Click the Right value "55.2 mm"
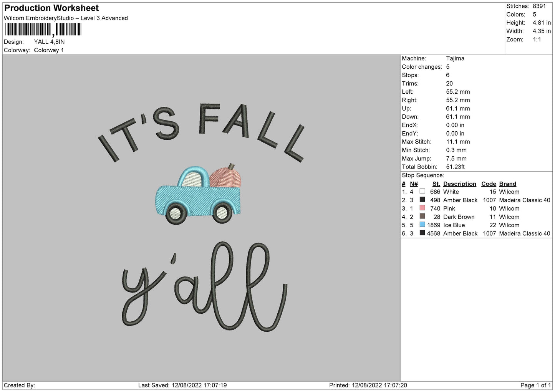This screenshot has width=555, height=392. pyautogui.click(x=458, y=100)
